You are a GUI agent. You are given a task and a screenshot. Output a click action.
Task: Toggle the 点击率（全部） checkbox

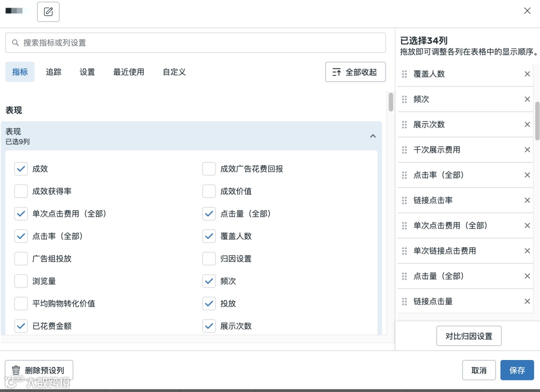tap(21, 236)
